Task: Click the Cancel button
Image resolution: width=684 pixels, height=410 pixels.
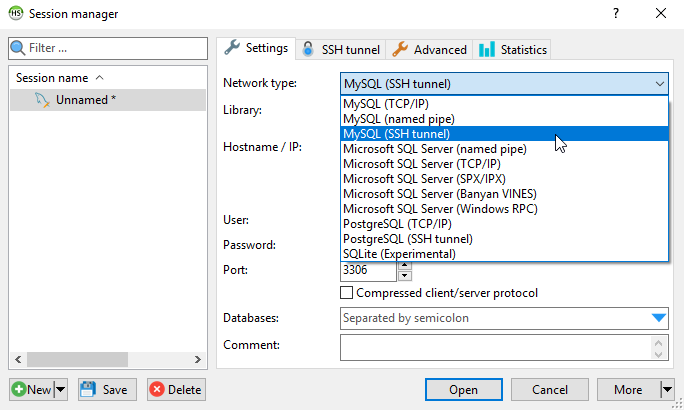Action: (x=550, y=390)
